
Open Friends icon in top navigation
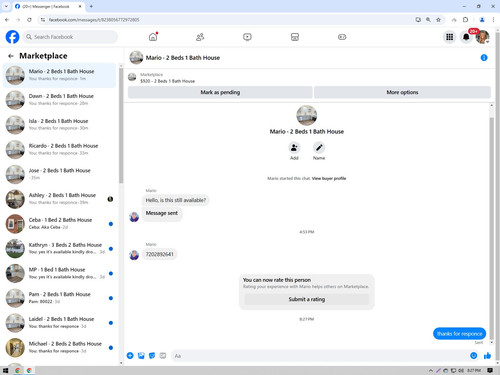pyautogui.click(x=200, y=37)
